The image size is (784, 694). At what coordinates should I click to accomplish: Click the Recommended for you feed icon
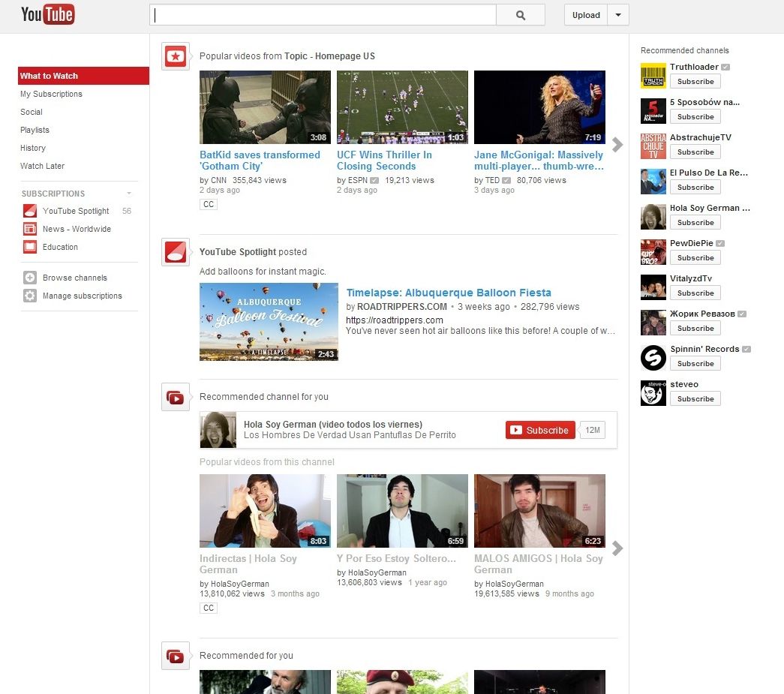[176, 656]
